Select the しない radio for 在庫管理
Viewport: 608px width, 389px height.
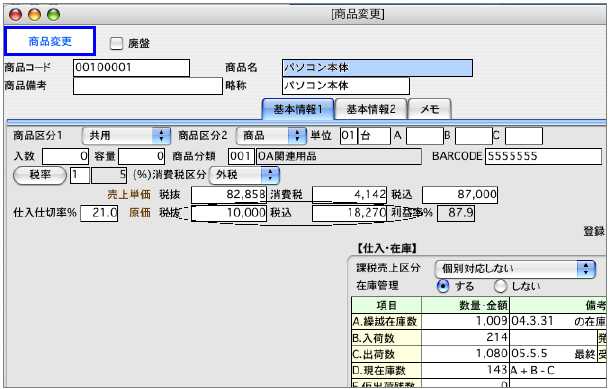tap(500, 286)
